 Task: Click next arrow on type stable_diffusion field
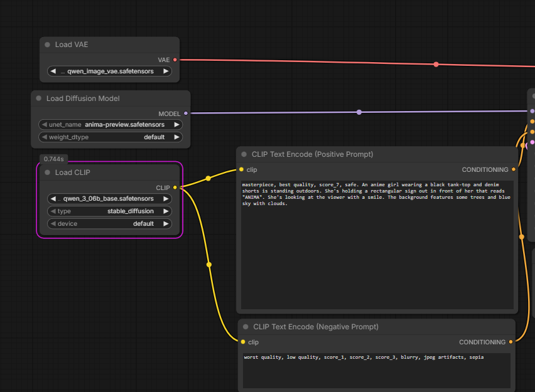coord(166,211)
